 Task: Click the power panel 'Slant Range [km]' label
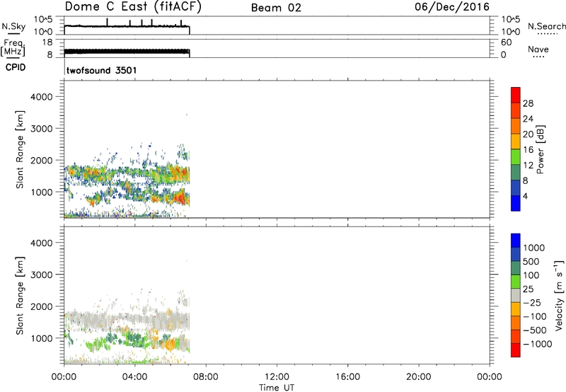(20, 149)
